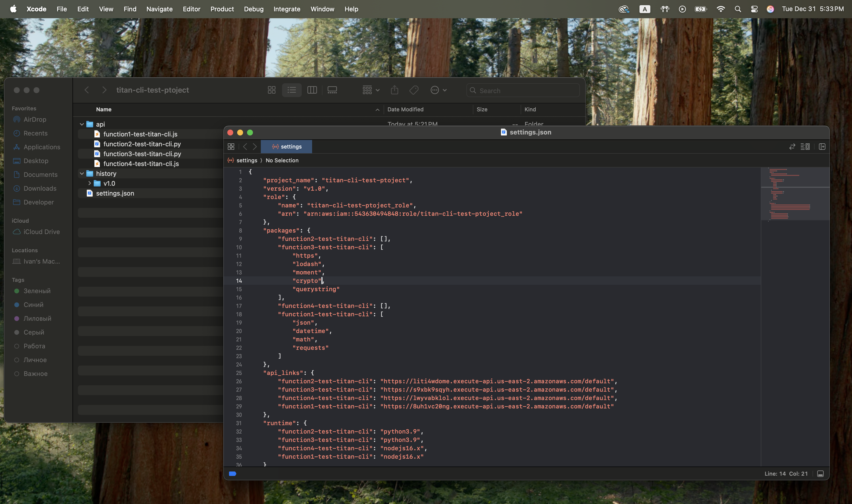This screenshot has height=504, width=852.
Task: Go forward in Finder window
Action: tap(104, 90)
